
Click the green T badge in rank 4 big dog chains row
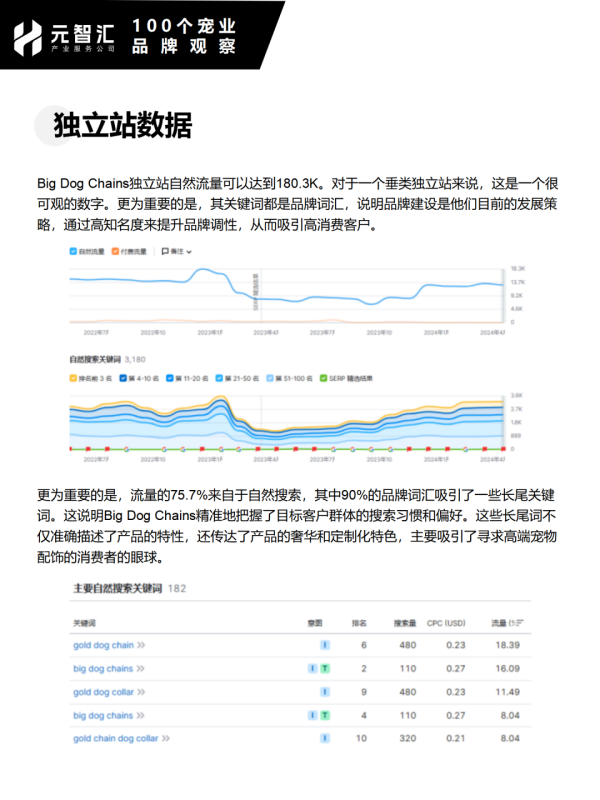(x=325, y=716)
